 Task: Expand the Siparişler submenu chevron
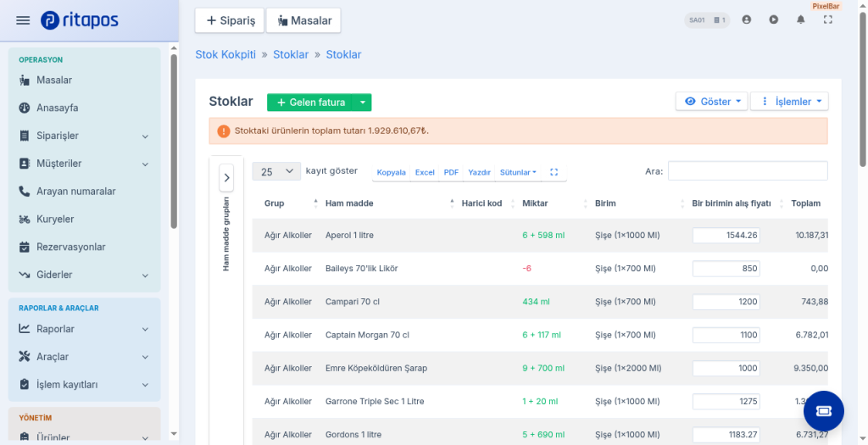point(145,136)
